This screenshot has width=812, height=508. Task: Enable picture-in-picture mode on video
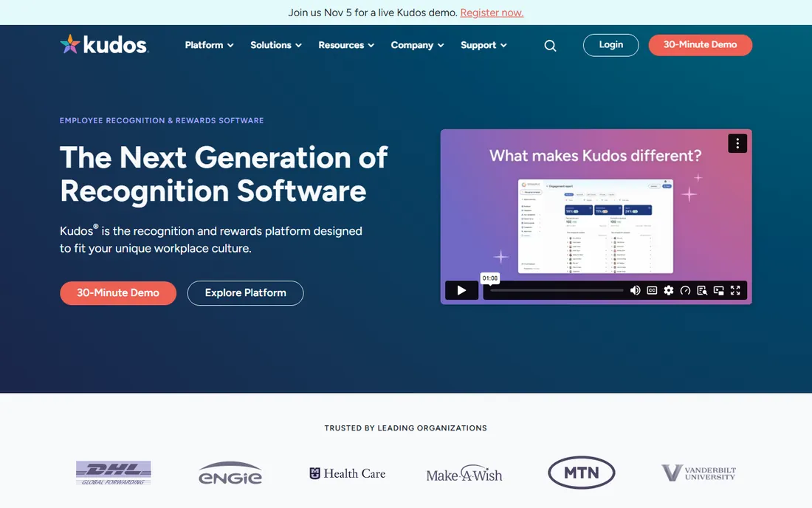[719, 290]
